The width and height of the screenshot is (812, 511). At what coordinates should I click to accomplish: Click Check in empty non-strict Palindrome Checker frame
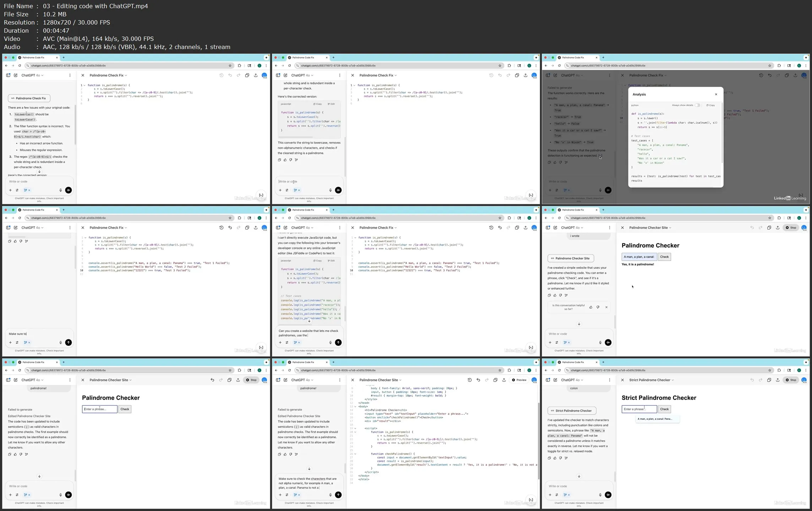(125, 409)
